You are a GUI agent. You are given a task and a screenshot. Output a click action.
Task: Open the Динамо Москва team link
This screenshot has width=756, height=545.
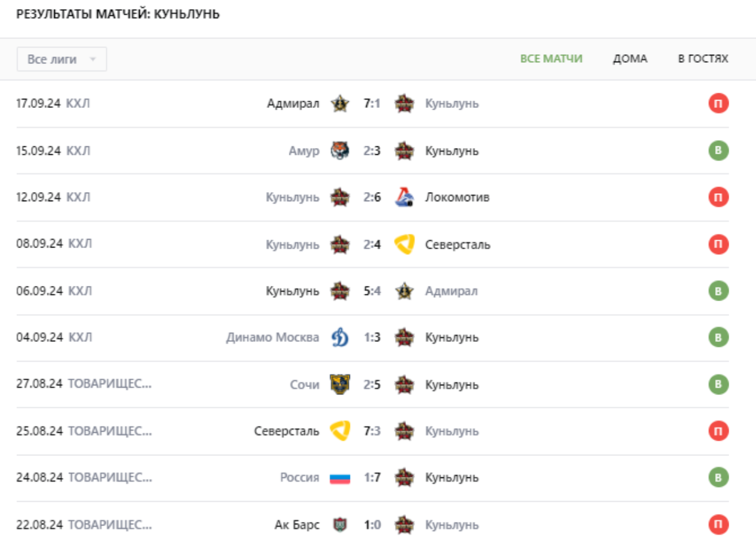point(273,338)
